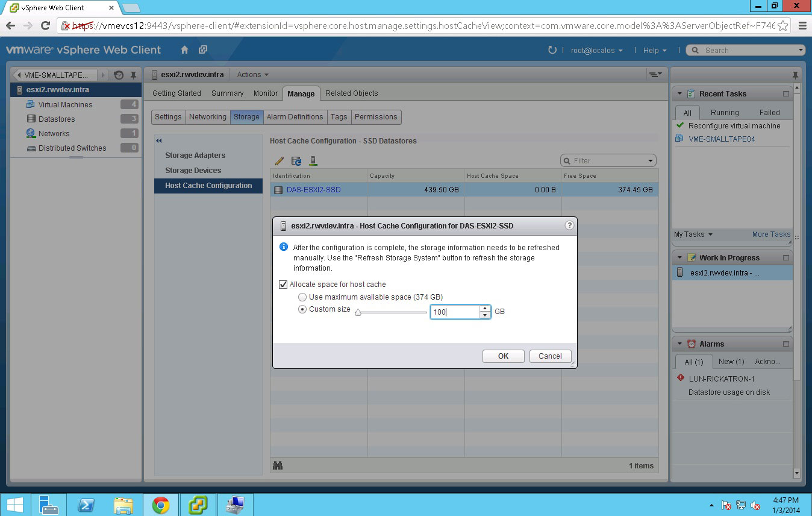
Task: Select the Networking sub-tab
Action: tap(208, 117)
